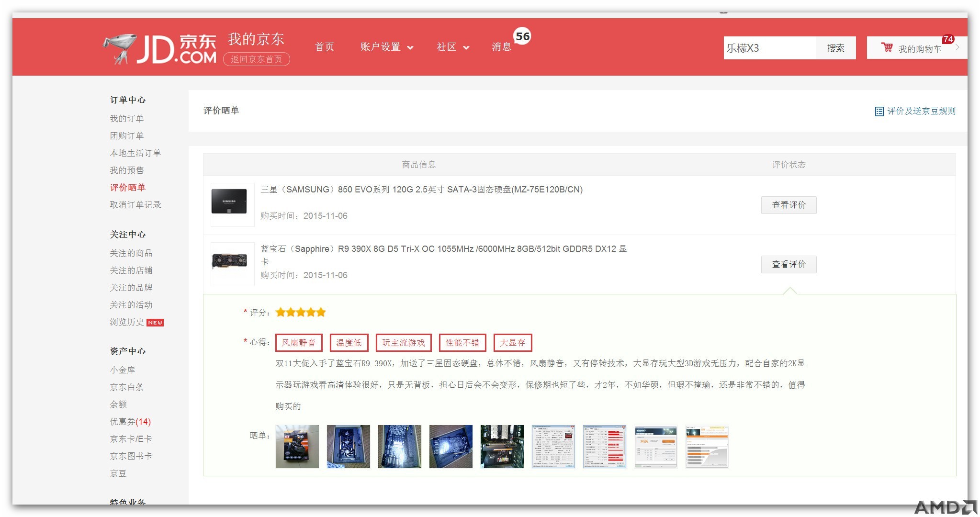Open the seventh review screenshot with red bars
The height and width of the screenshot is (517, 980).
[605, 447]
